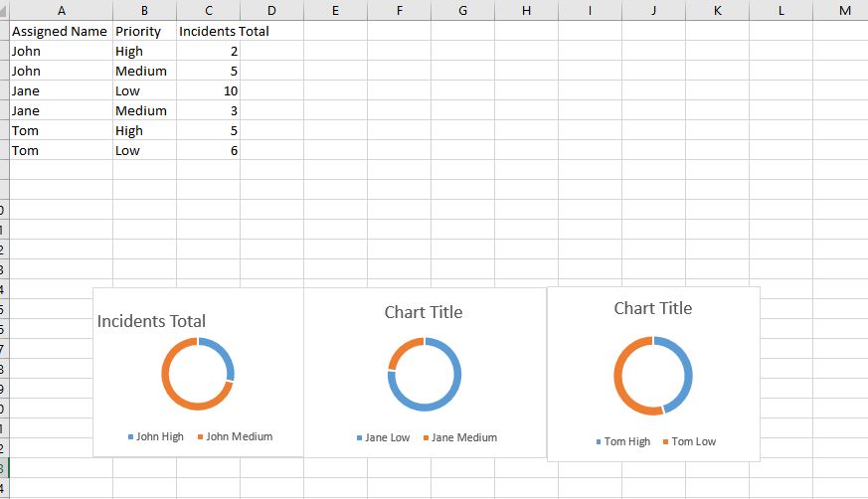
Task: Select column M header
Action: (x=840, y=11)
